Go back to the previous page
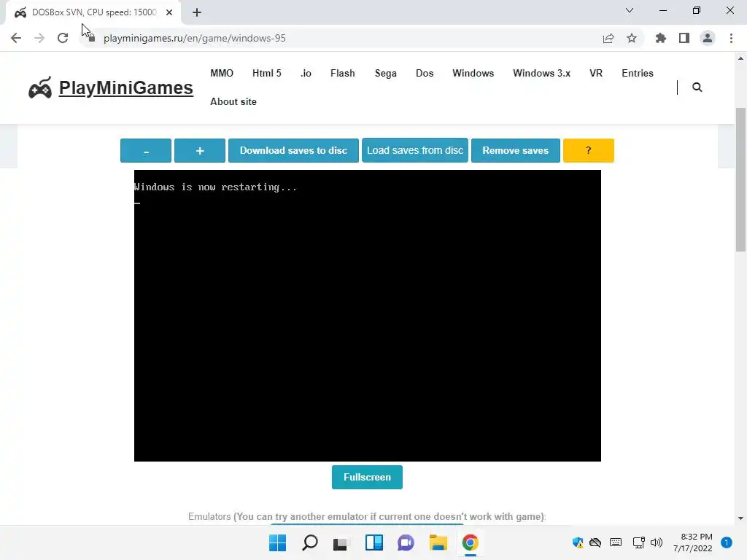The width and height of the screenshot is (747, 560). (16, 38)
